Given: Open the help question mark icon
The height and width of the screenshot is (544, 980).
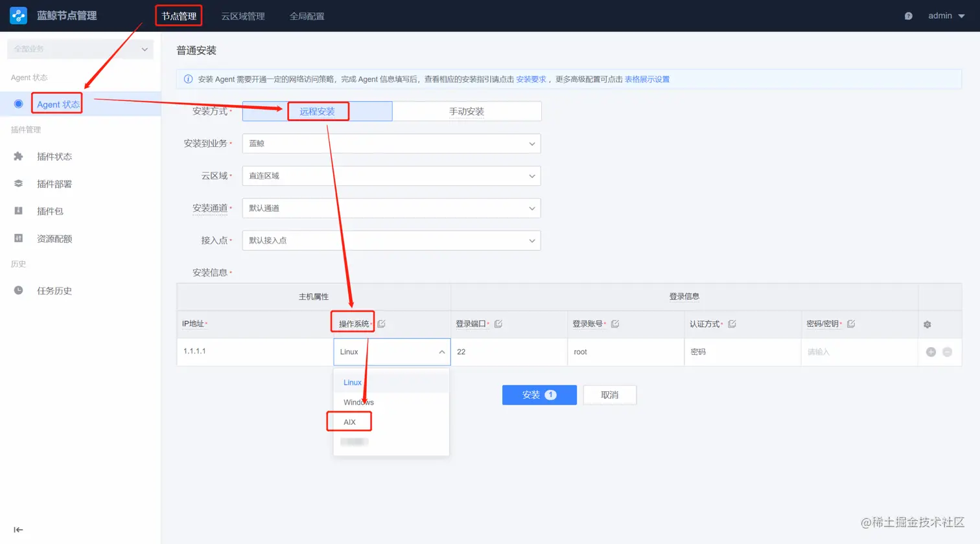Looking at the screenshot, I should click(x=909, y=16).
